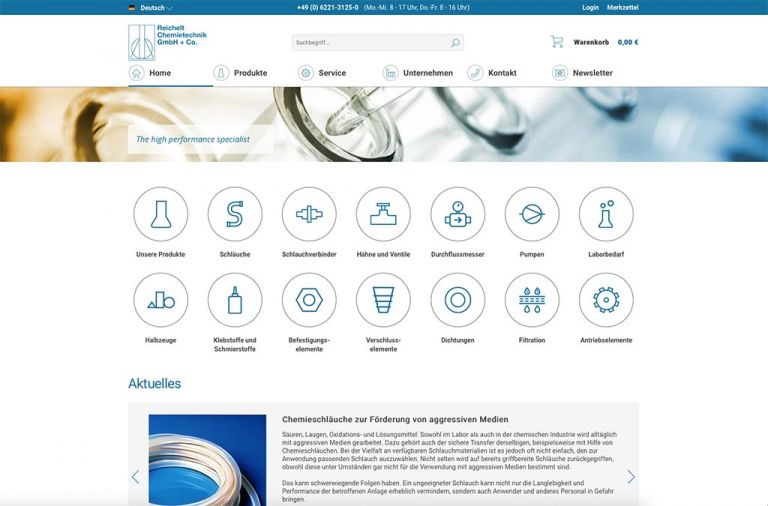Viewport: 768px width, 506px height.
Task: Click the Home house icon in navigation
Action: coord(137,73)
